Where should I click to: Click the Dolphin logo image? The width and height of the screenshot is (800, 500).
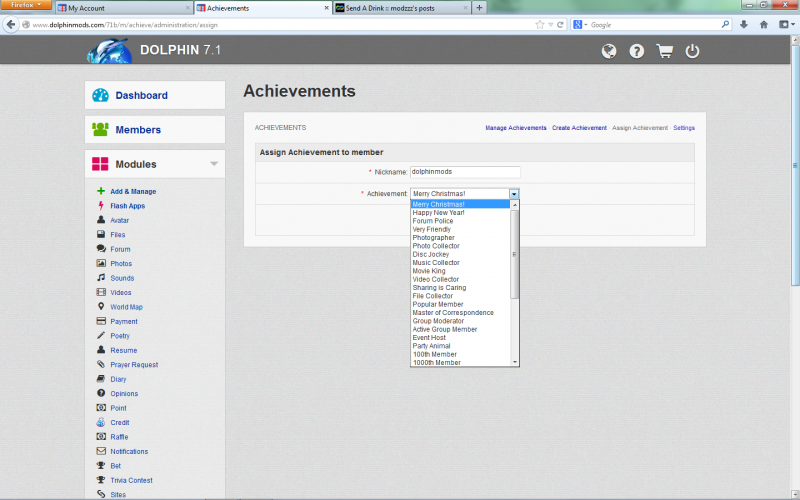point(109,51)
